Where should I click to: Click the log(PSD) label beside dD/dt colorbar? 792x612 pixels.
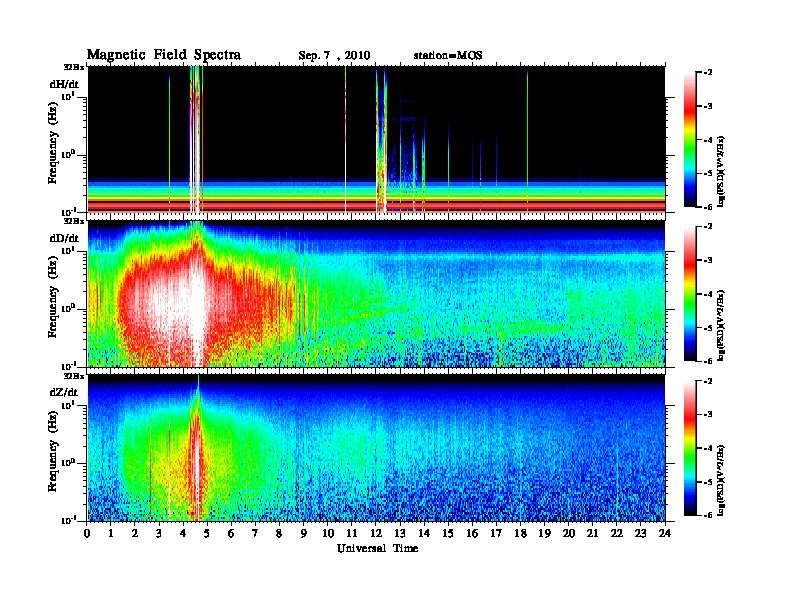[x=721, y=325]
